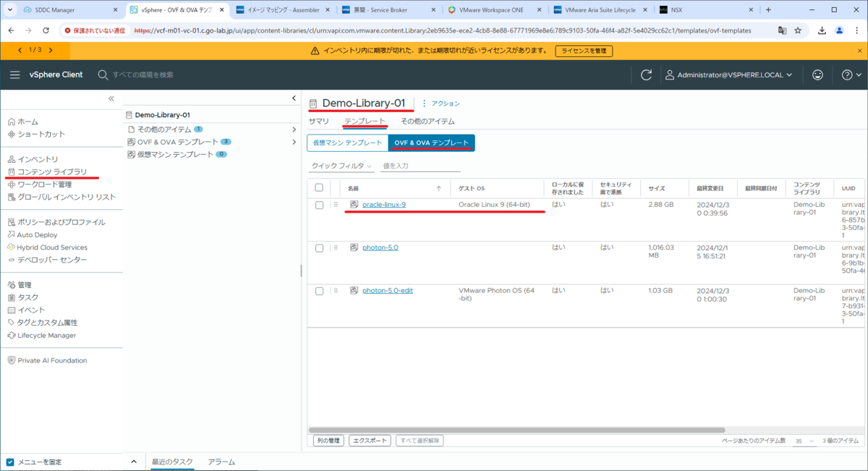Open デベロッパー センター

[46, 260]
